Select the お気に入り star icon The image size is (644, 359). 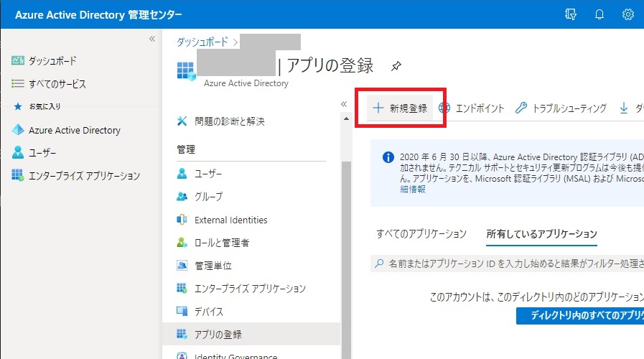click(18, 106)
